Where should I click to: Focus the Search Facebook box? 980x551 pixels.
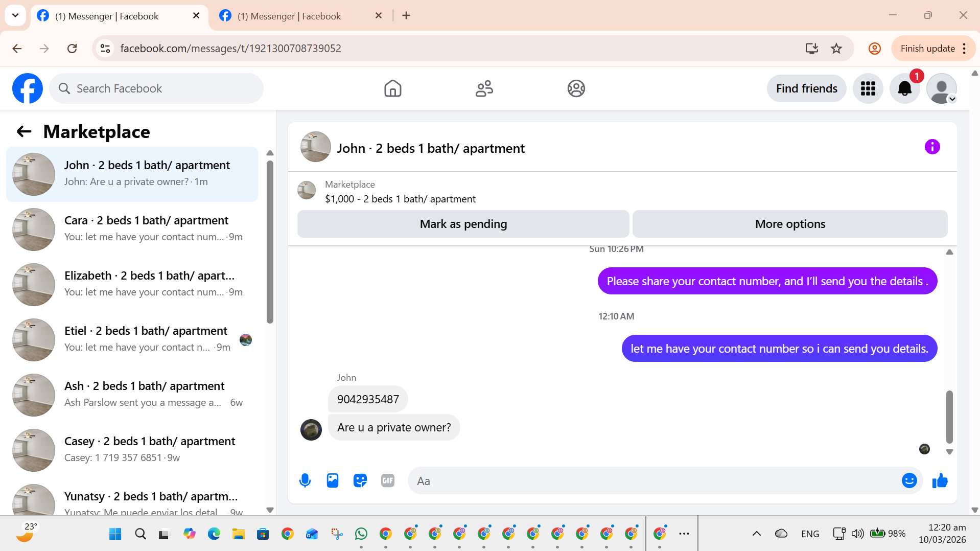(x=156, y=88)
